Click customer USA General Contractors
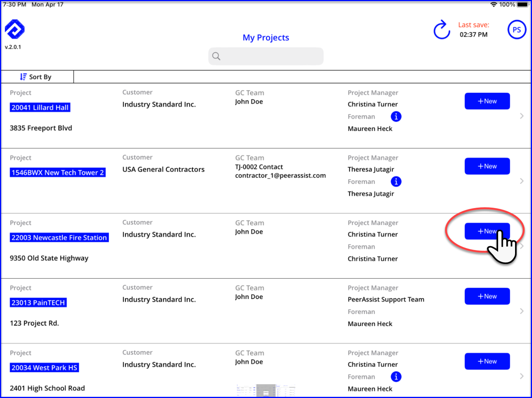The height and width of the screenshot is (398, 532). pos(164,170)
